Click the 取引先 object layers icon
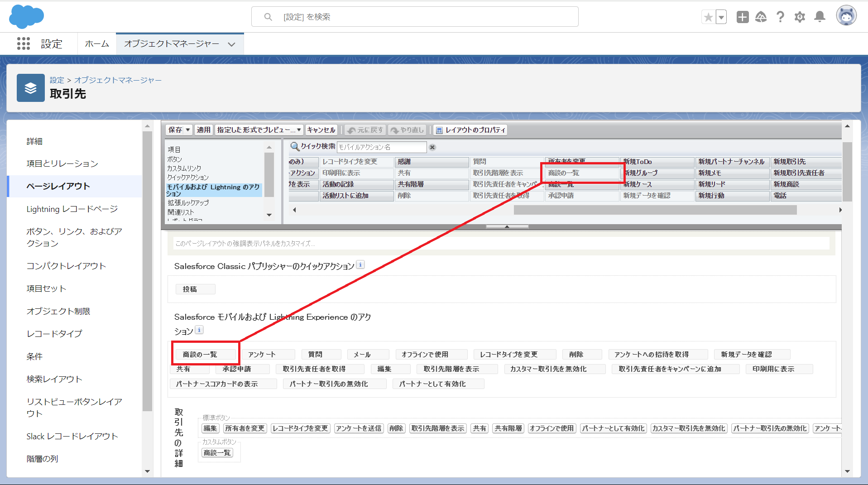This screenshot has width=868, height=485. click(31, 88)
